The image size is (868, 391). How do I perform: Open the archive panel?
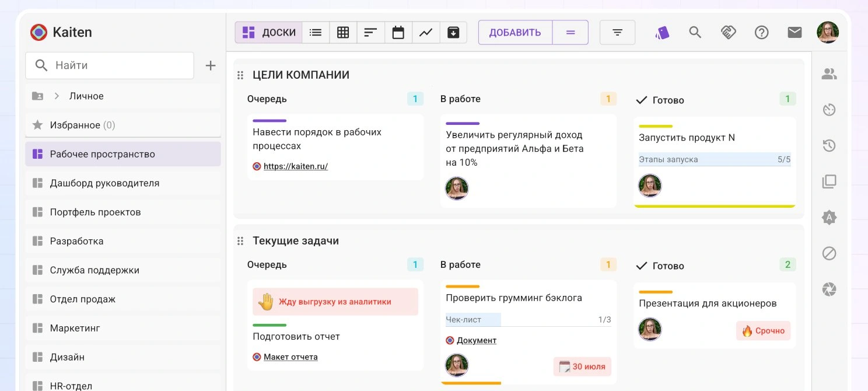pos(454,32)
